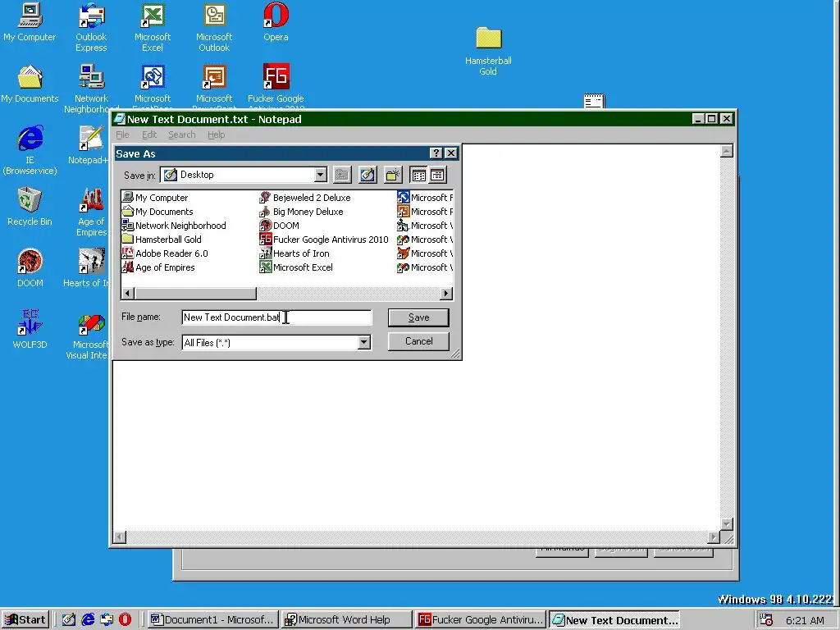Switch to Microsoft Word Help taskbar button
The width and height of the screenshot is (840, 630).
click(347, 620)
